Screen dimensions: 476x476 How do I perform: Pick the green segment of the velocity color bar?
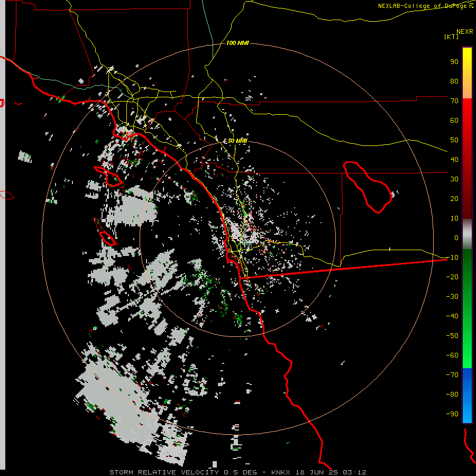[467, 309]
